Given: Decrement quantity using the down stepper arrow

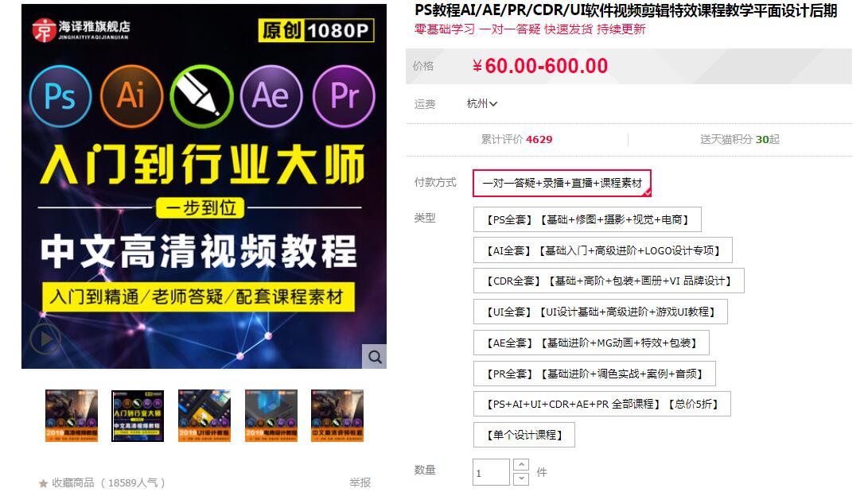Looking at the screenshot, I should (x=521, y=478).
